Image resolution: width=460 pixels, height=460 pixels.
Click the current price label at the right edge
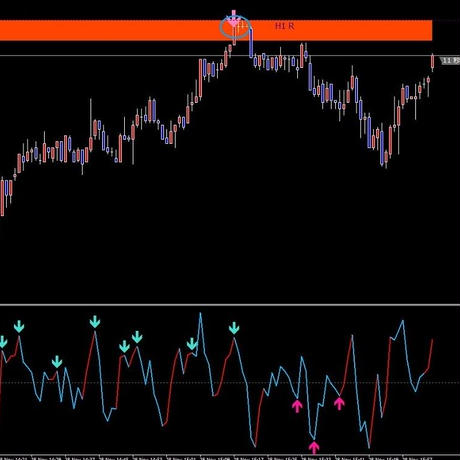tap(450, 61)
